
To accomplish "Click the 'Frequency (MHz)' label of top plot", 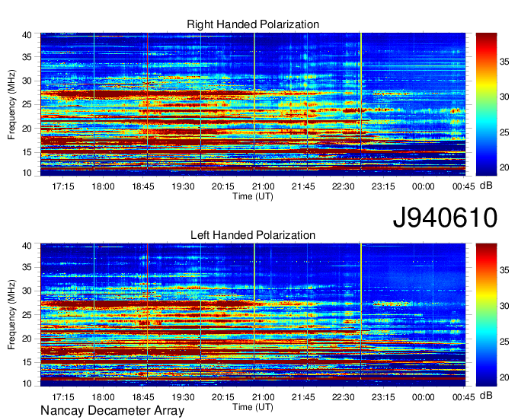I will (x=11, y=104).
